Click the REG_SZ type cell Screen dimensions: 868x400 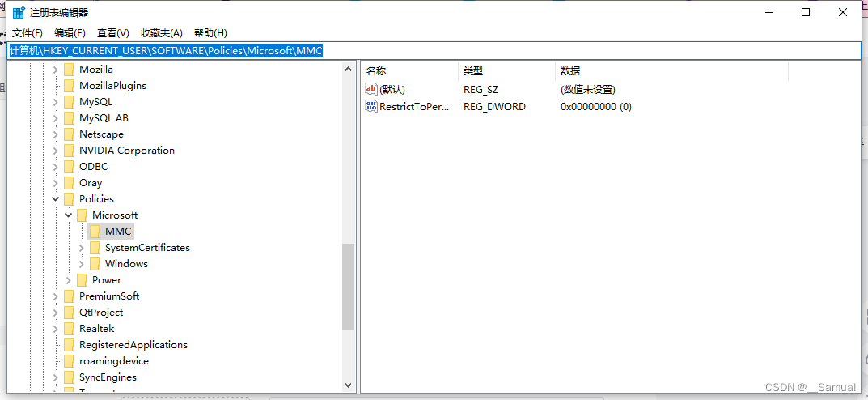481,89
